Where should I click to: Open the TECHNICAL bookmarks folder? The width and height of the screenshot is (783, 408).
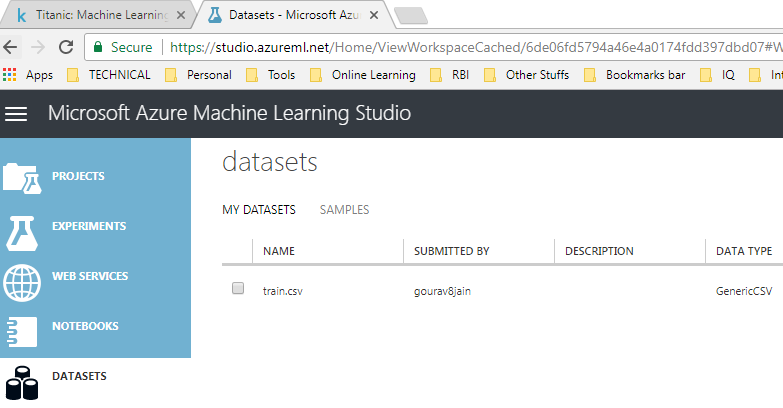110,74
